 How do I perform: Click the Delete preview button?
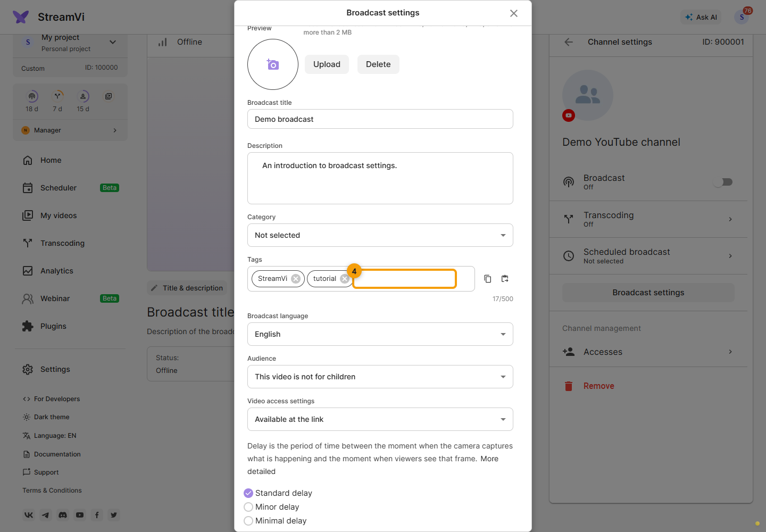(378, 64)
